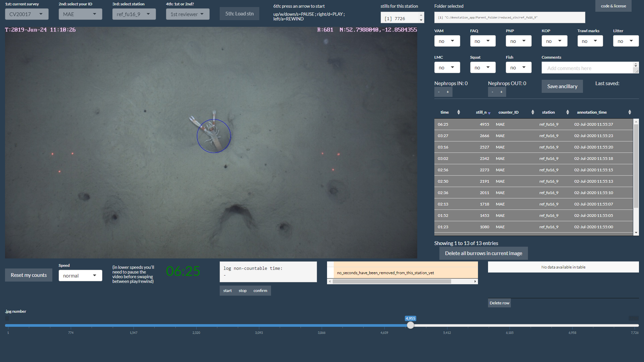Click the Add comments text field
Screen dimensions: 644x362
pyautogui.click(x=587, y=68)
